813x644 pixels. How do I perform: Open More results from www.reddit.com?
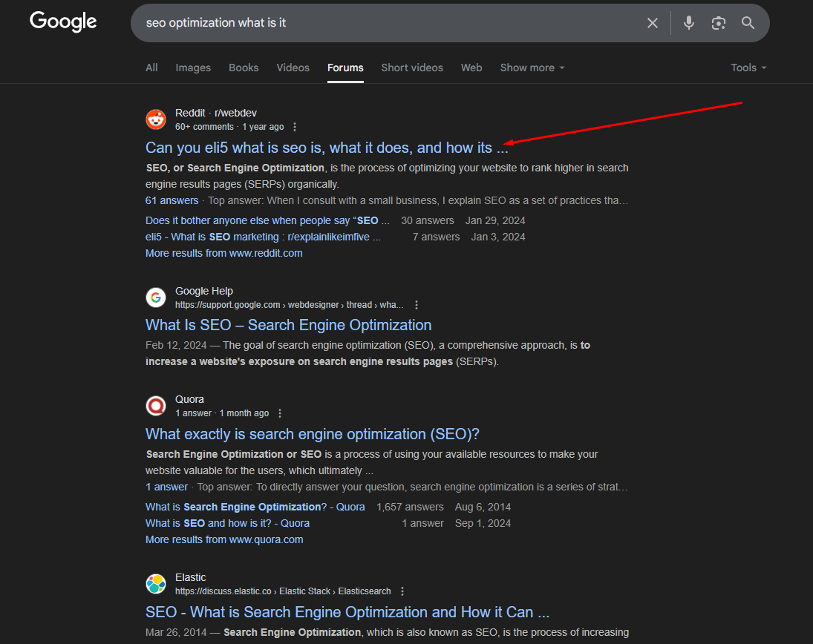coord(224,253)
